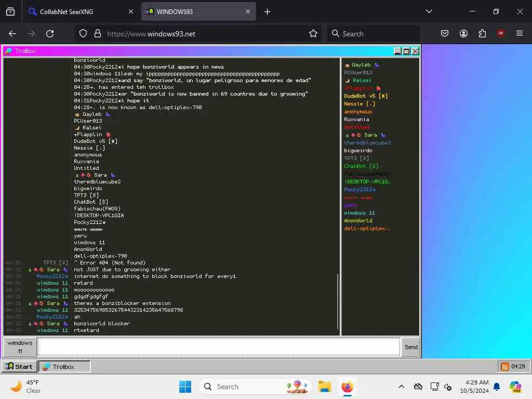
Task: Open notifications bell icon
Action: coord(497,387)
